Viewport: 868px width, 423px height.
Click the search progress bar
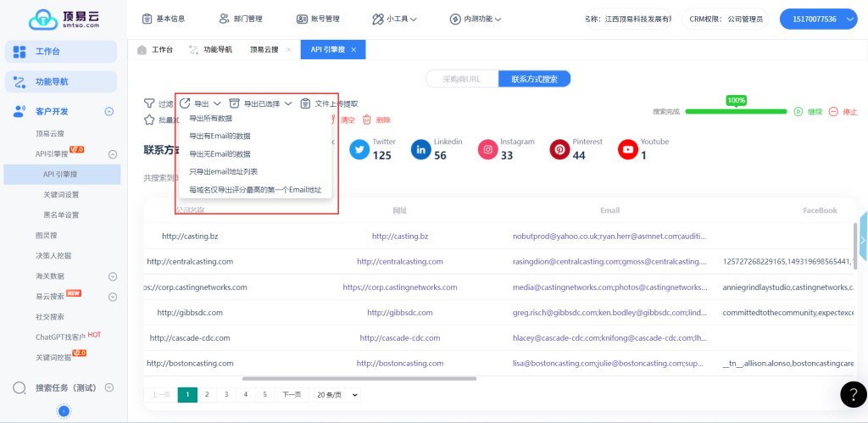coord(736,111)
